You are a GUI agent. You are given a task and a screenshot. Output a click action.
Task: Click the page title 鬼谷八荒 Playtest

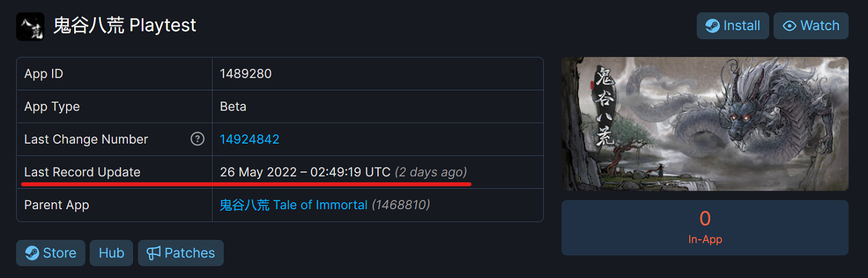124,25
